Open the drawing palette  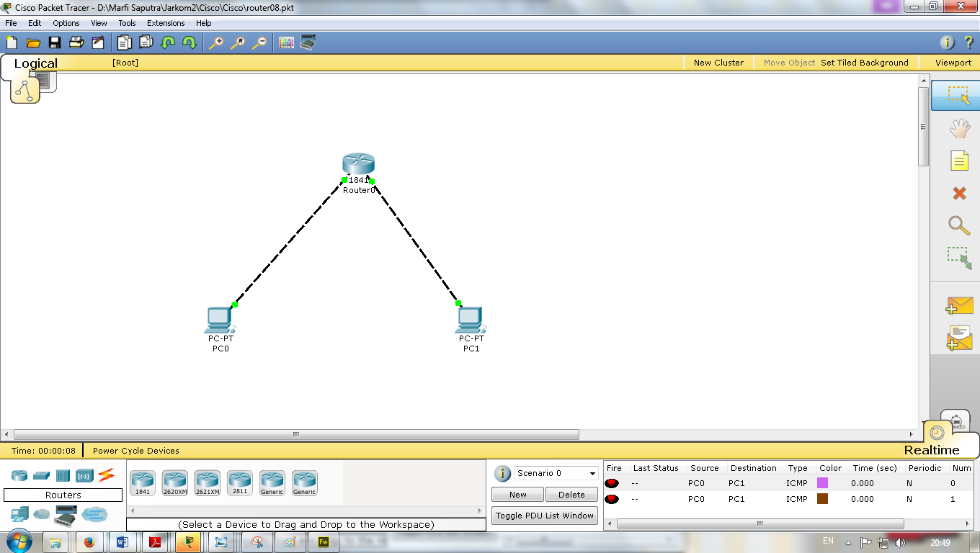coord(286,42)
